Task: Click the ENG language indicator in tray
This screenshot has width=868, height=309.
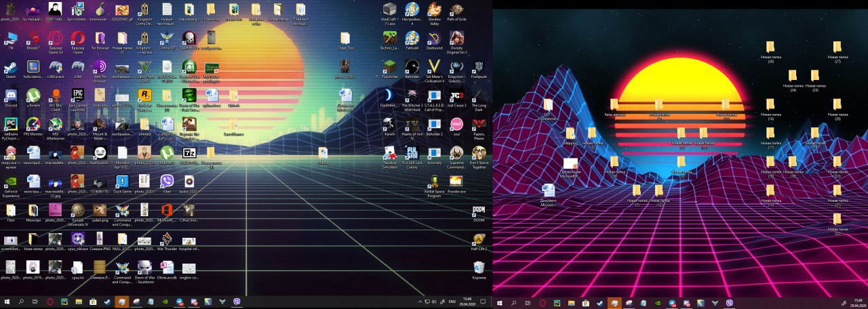Action: [452, 302]
